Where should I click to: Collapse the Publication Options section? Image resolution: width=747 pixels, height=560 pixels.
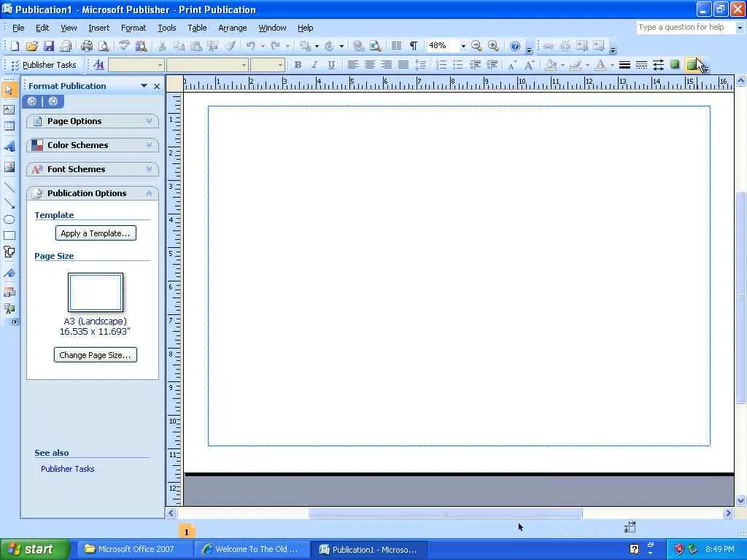pyautogui.click(x=93, y=192)
